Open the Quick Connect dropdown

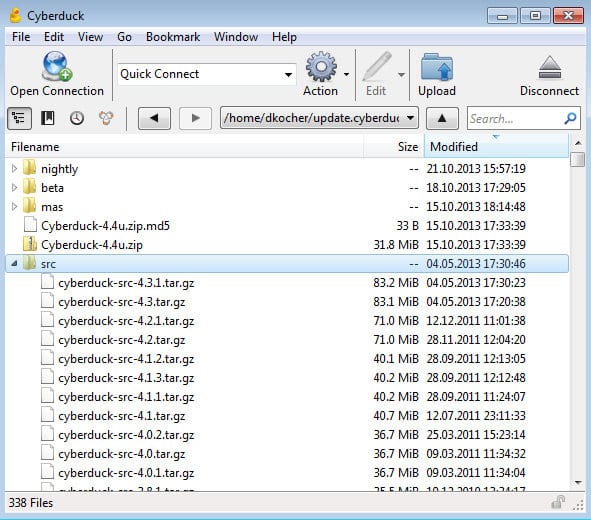(x=288, y=75)
